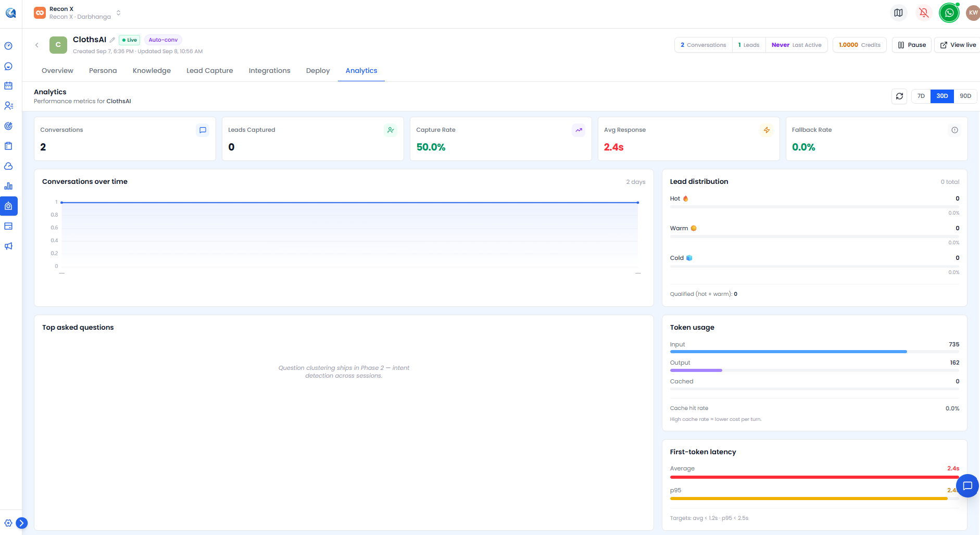Refresh the analytics data
This screenshot has height=535, width=980.
tap(899, 96)
